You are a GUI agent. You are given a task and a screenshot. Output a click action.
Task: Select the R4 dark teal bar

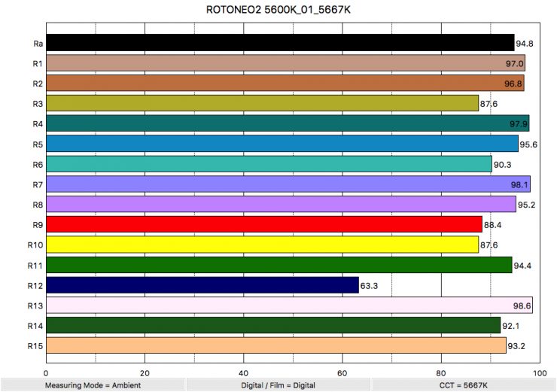[x=288, y=123]
